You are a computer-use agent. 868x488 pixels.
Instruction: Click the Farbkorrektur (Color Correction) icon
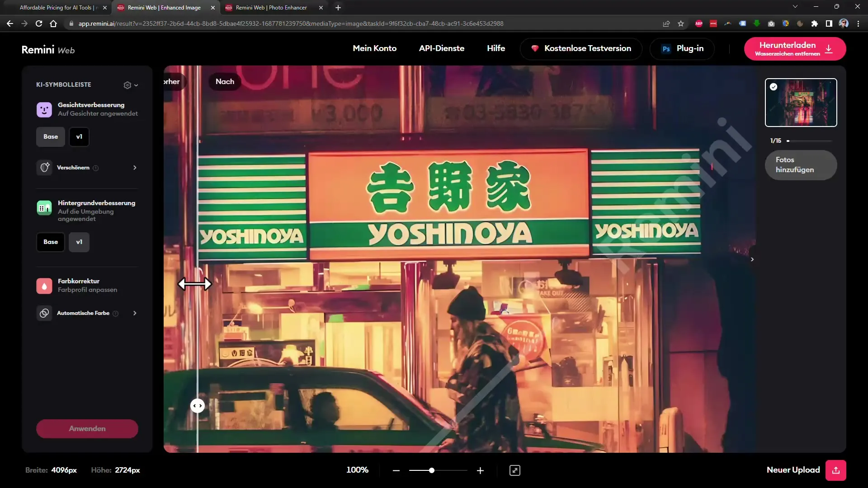(x=44, y=285)
